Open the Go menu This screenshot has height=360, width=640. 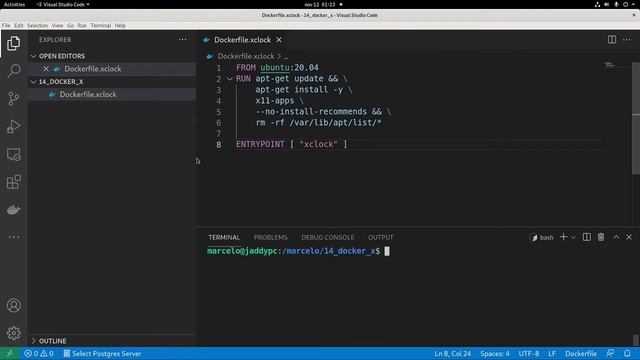(71, 25)
